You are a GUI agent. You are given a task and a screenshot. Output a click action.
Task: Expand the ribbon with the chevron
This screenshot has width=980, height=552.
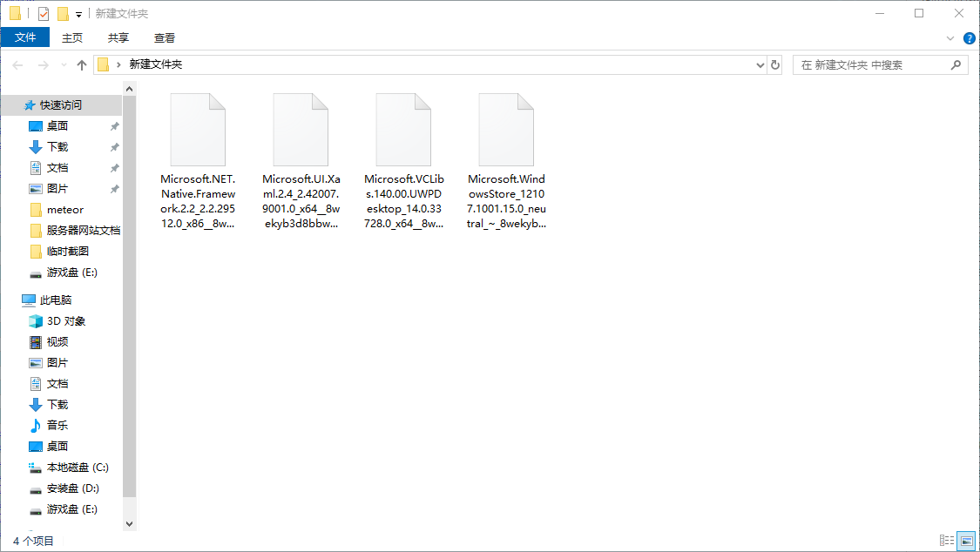point(950,38)
